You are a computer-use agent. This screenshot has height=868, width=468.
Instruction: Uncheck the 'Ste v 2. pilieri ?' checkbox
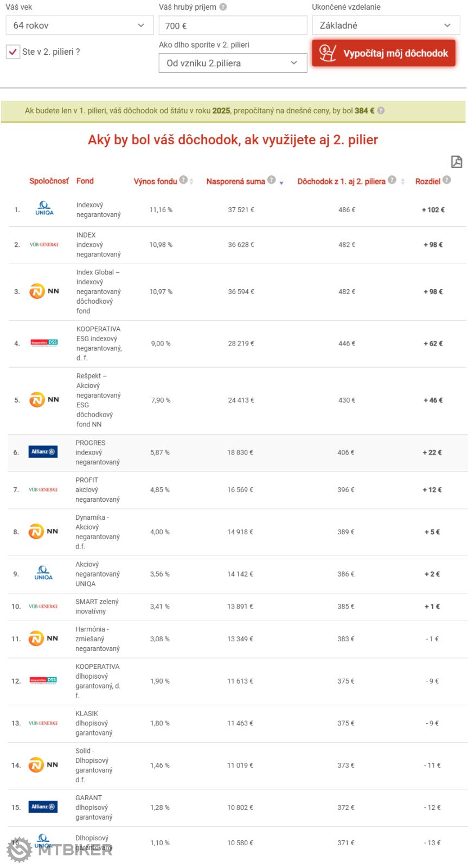coord(13,52)
